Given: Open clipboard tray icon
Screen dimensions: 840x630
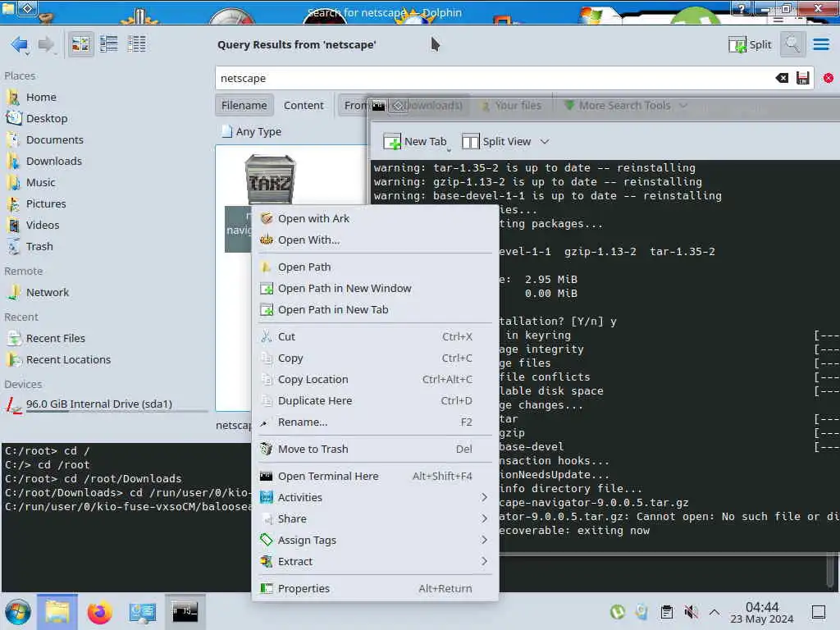Looking at the screenshot, I should point(666,612).
